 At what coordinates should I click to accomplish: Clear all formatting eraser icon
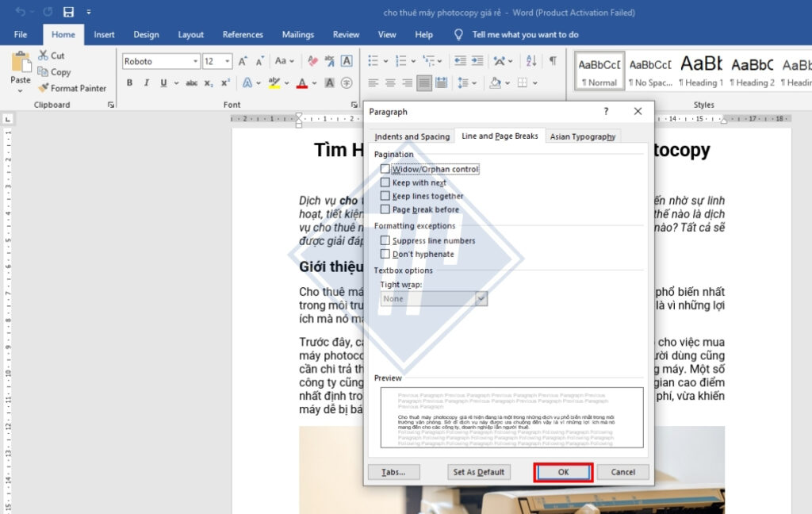312,61
